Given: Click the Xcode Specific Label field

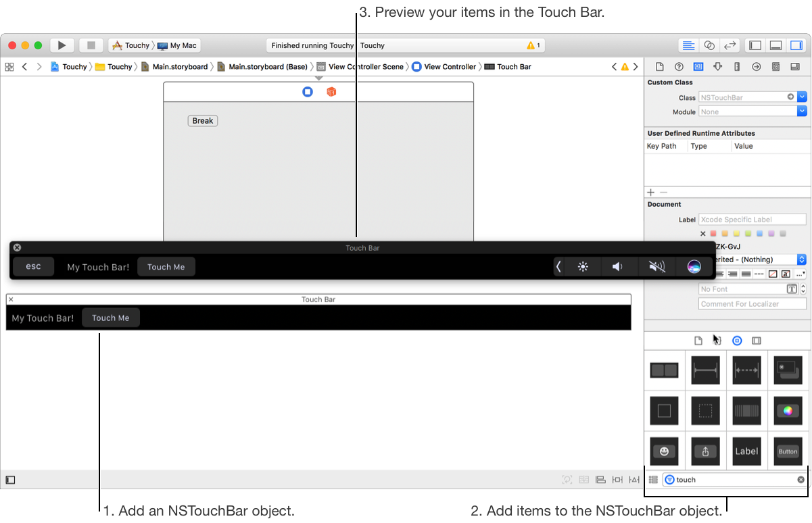Looking at the screenshot, I should 753,220.
